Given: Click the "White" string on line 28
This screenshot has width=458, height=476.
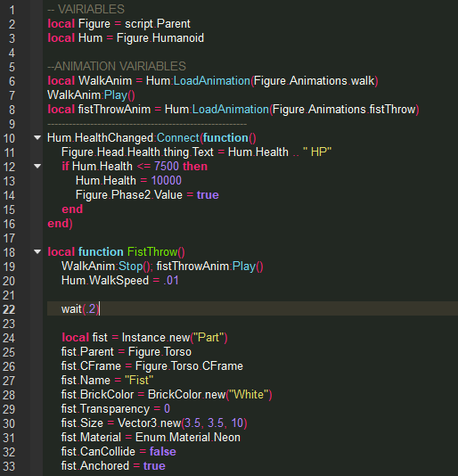Looking at the screenshot, I should click(x=249, y=395).
